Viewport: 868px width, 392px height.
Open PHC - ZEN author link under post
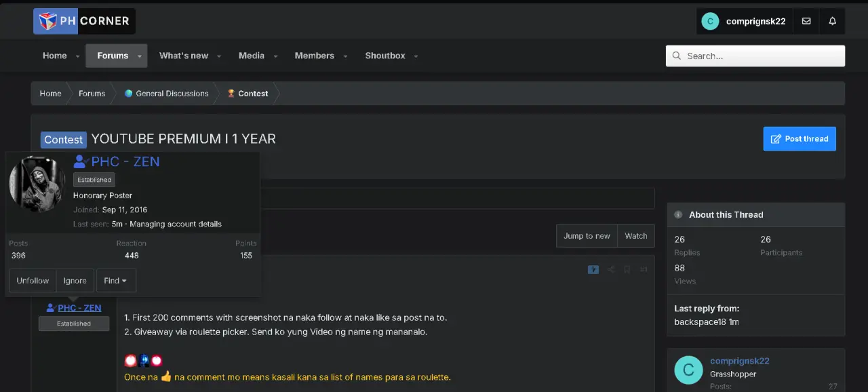79,308
